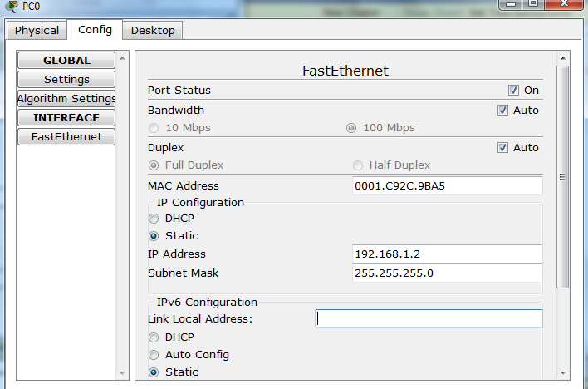The height and width of the screenshot is (389, 588).
Task: Toggle the Duplex Auto checkbox
Action: tap(502, 147)
